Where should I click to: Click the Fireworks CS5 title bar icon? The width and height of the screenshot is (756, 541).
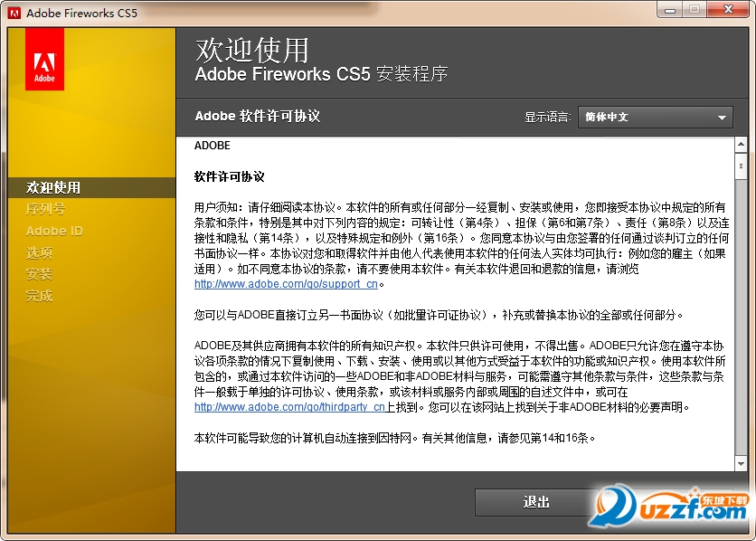pos(14,13)
